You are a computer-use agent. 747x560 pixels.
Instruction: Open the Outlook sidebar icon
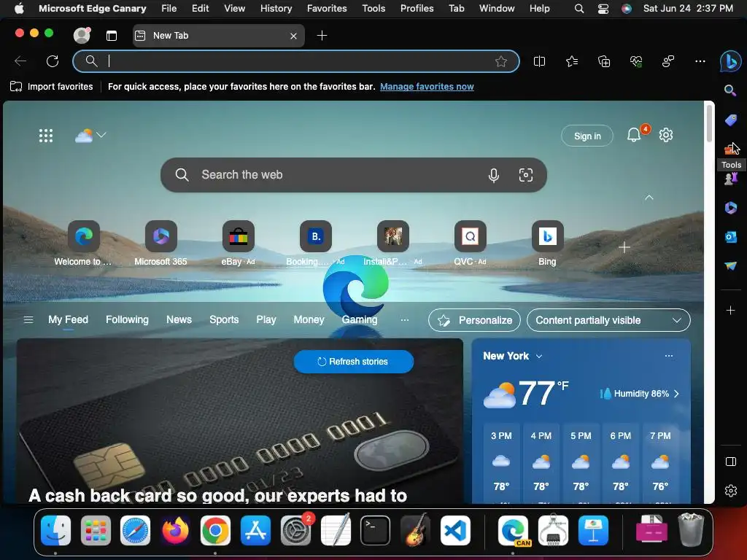[x=730, y=237]
